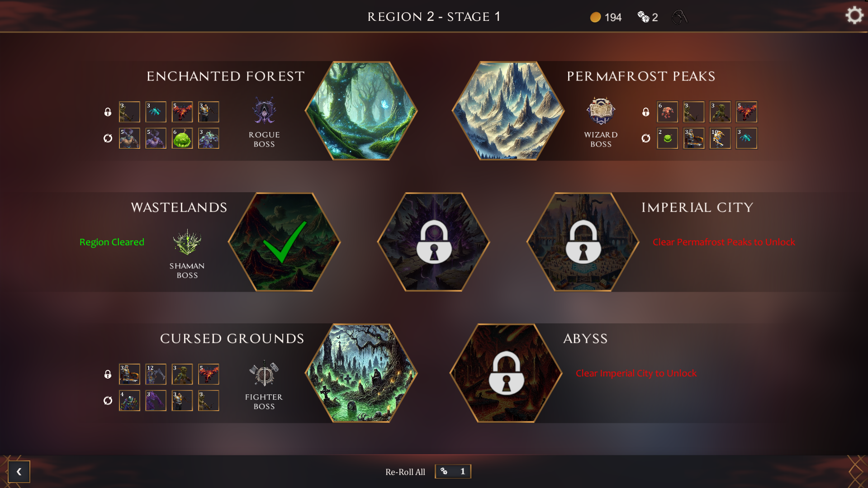Viewport: 868px width, 488px height.
Task: Click the Wizard Boss emblem
Action: coord(601,110)
